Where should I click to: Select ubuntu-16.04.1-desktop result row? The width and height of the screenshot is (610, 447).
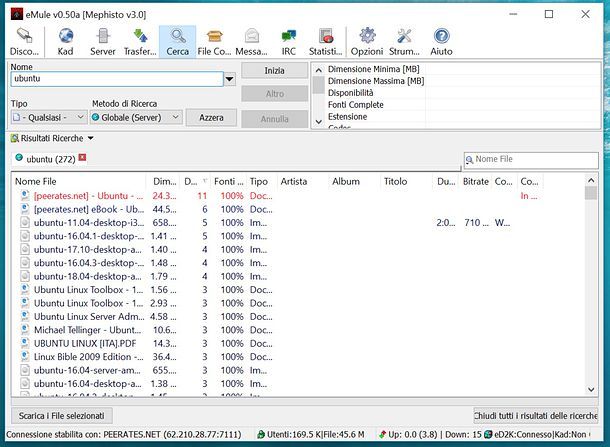coord(298,236)
